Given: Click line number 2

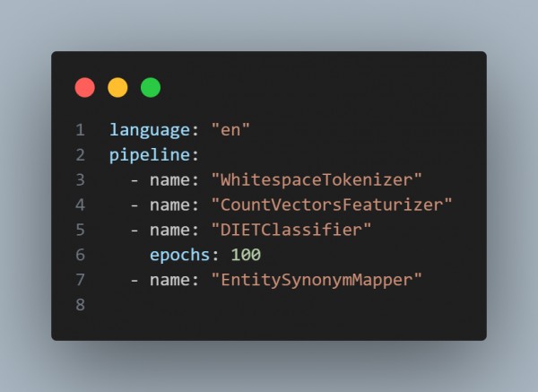Looking at the screenshot, I should tap(81, 155).
